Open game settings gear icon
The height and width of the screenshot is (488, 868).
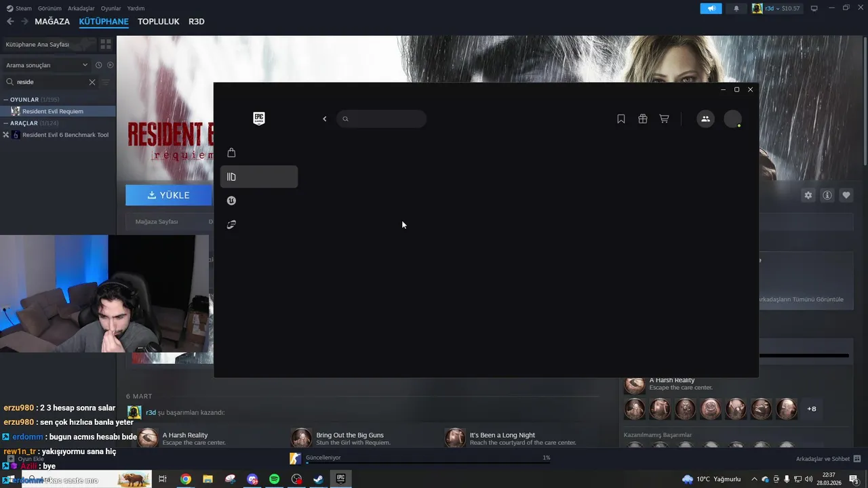tap(808, 195)
